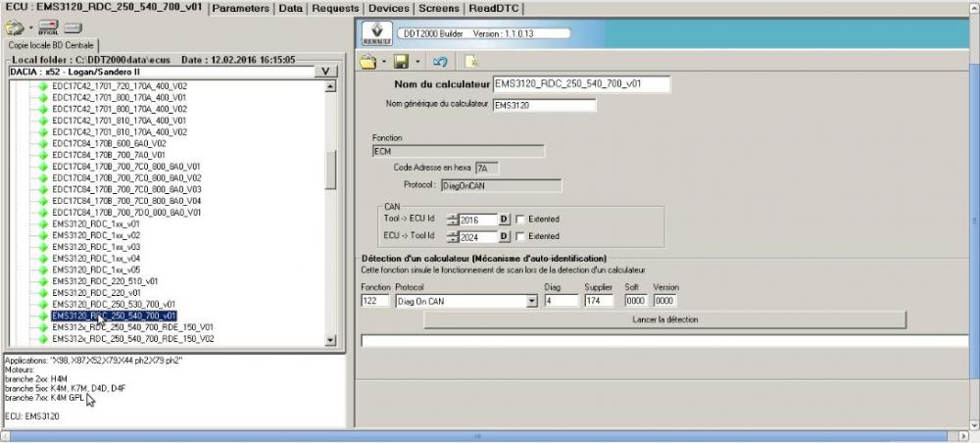980x443 pixels.
Task: Switch to the Requests tab
Action: tap(335, 8)
